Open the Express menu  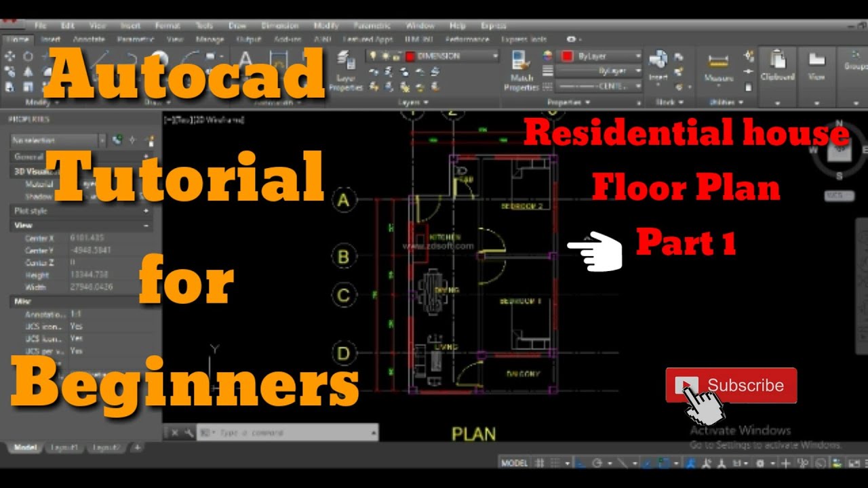coord(493,26)
